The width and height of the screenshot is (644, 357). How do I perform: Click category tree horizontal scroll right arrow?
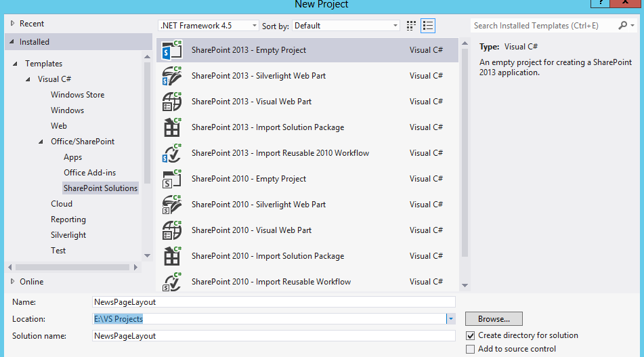135,268
